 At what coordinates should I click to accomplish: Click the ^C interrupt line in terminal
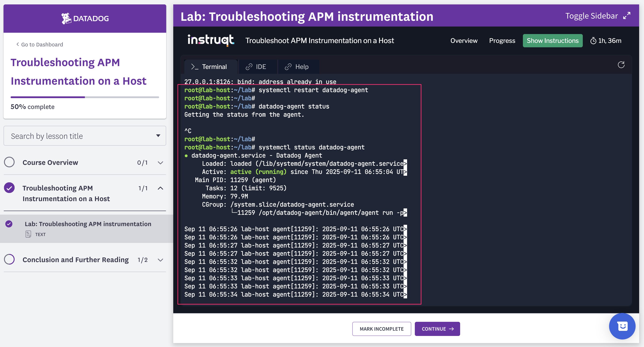click(188, 131)
